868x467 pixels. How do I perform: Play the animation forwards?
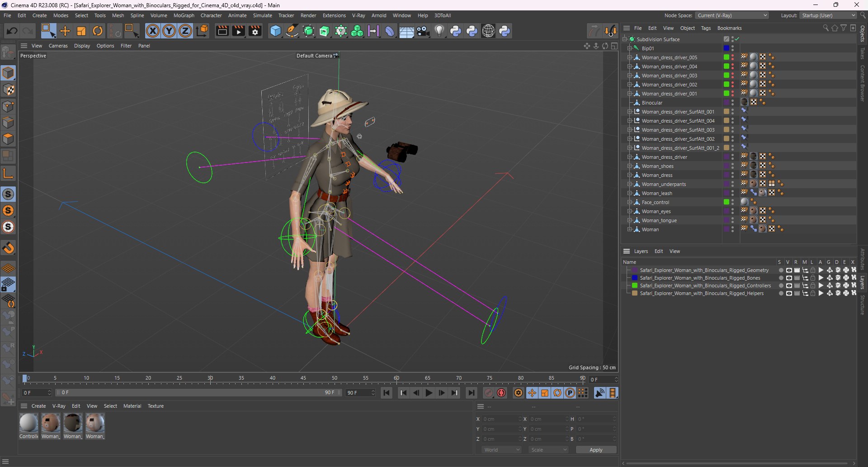click(x=429, y=393)
